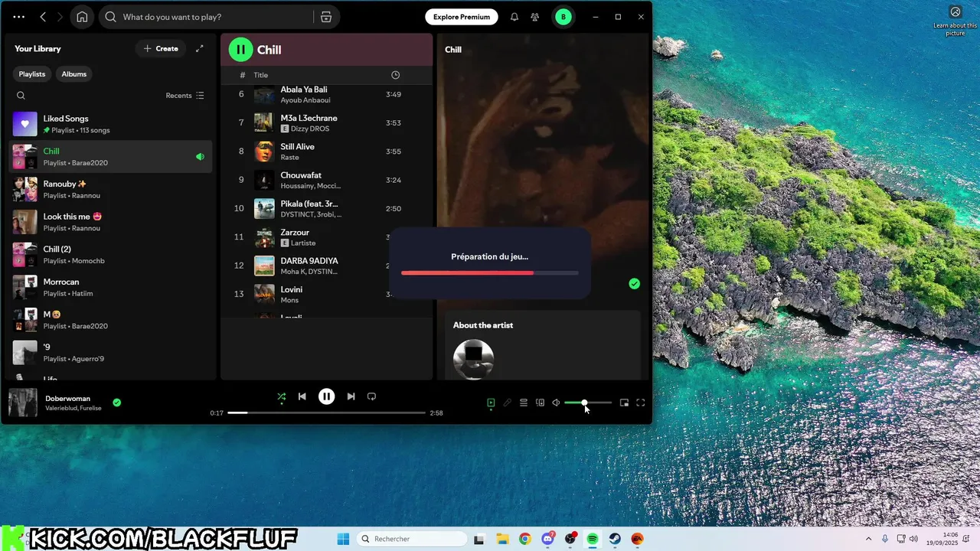980x551 pixels.
Task: Skip to next track
Action: point(351,396)
